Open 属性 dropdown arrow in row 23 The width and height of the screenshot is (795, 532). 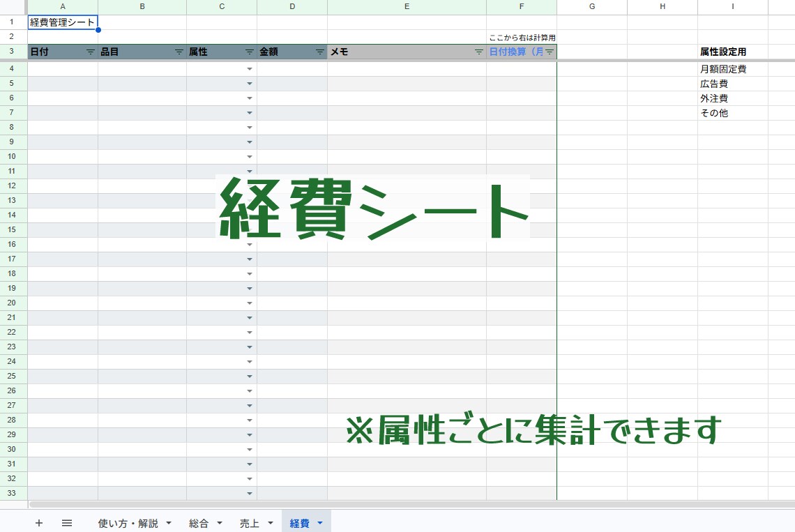[x=250, y=347]
